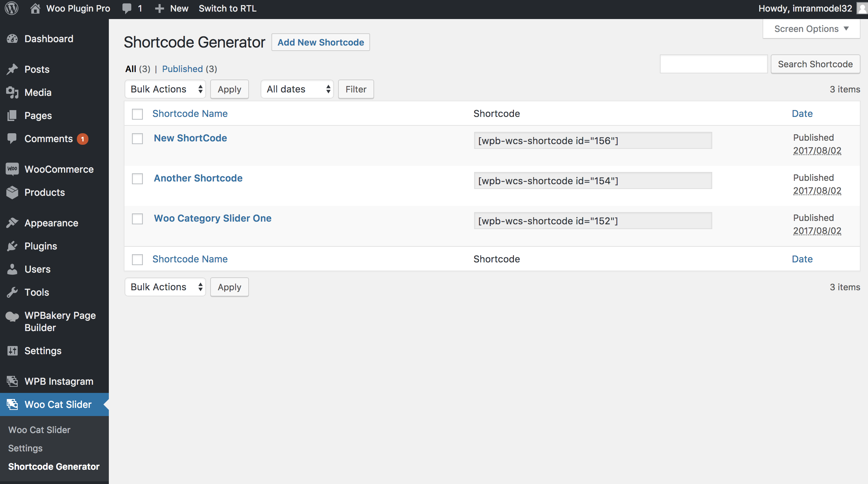868x484 pixels.
Task: Toggle the select-all checkbox in table header
Action: (x=137, y=114)
